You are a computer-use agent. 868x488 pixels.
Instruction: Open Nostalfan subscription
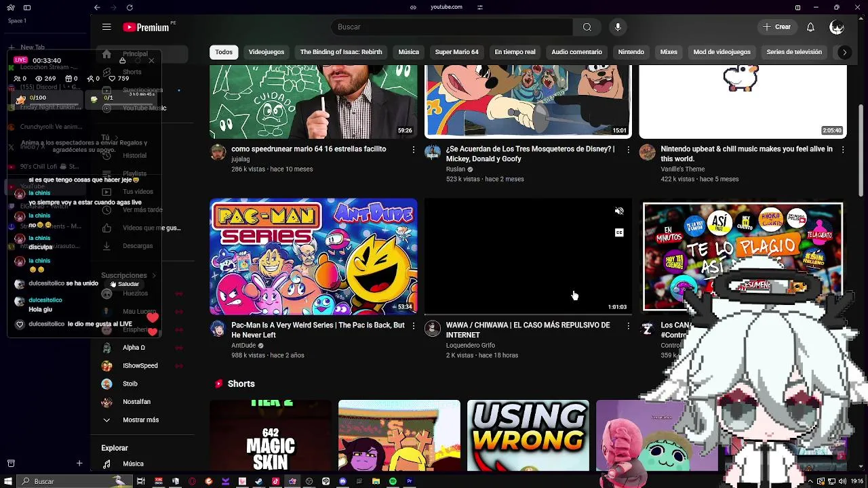[x=136, y=402]
